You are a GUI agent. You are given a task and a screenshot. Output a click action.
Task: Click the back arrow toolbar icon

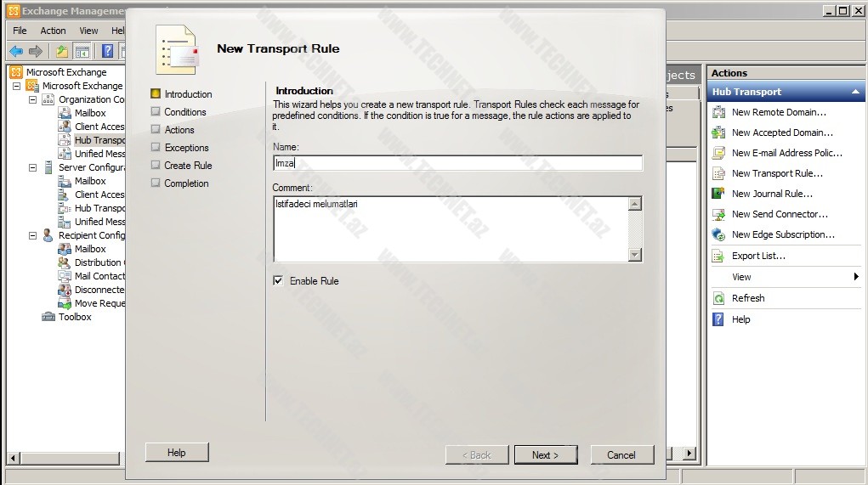click(16, 51)
